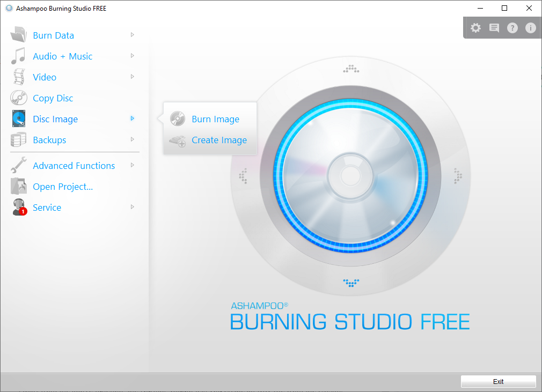Viewport: 542px width, 392px height.
Task: Click the large disc graphic center
Action: (x=350, y=176)
